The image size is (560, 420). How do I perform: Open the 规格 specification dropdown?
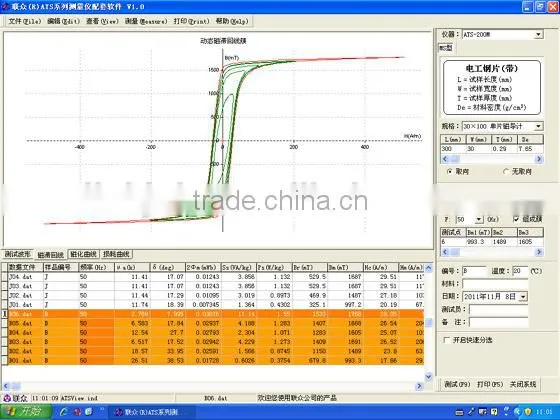[x=538, y=126]
